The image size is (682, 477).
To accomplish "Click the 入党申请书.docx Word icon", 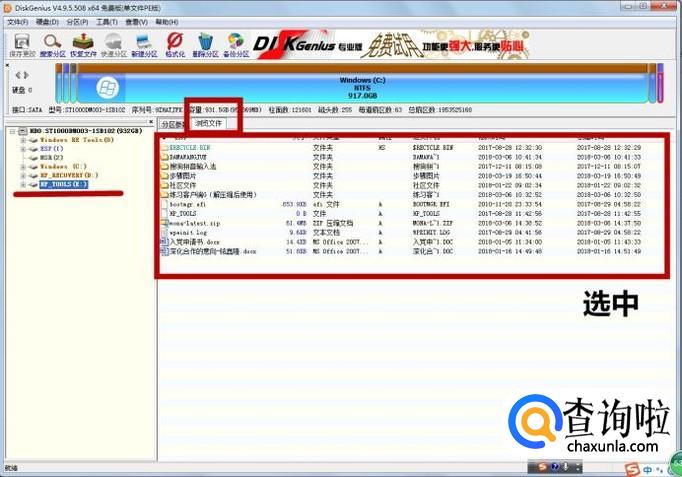I will click(x=164, y=242).
